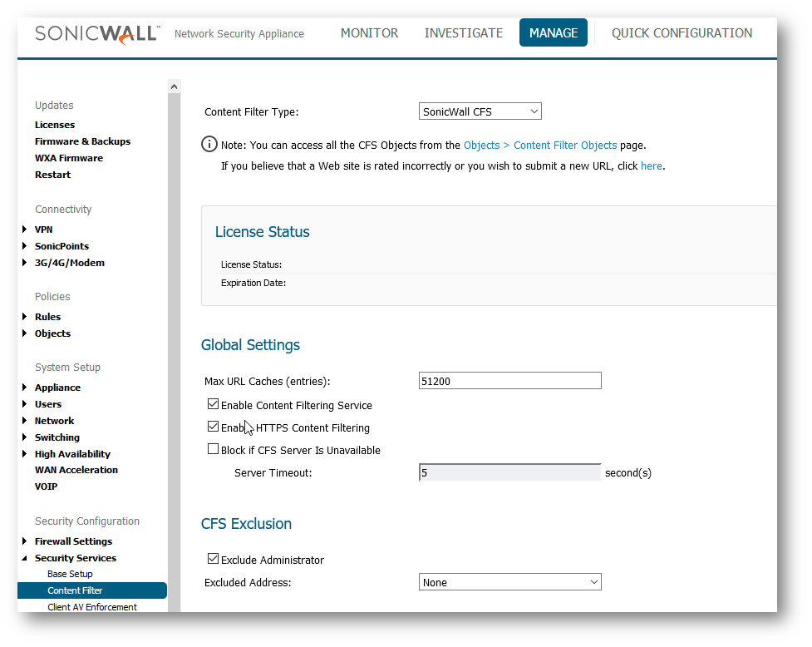Switch to the MONITOR tab
This screenshot has width=812, height=647.
pyautogui.click(x=369, y=33)
